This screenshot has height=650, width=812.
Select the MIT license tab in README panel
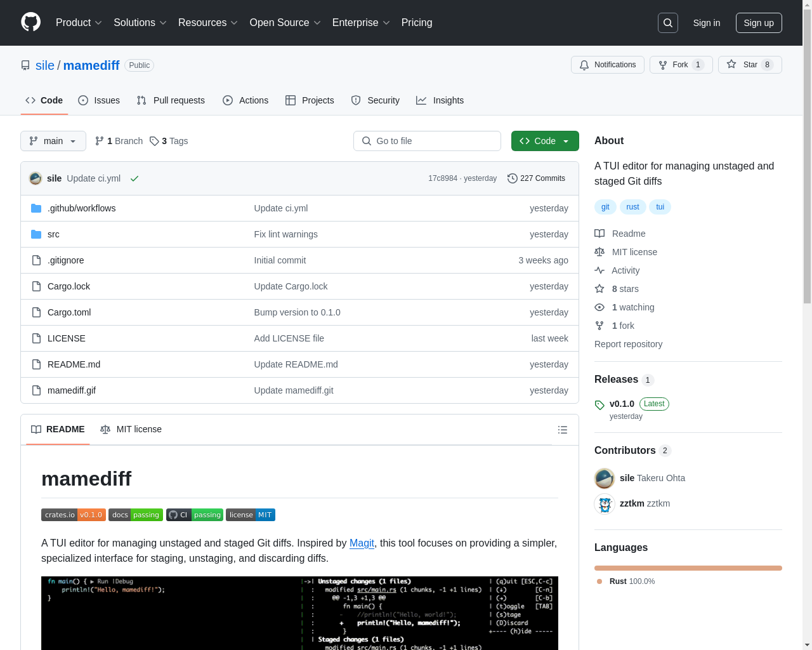[x=131, y=429]
